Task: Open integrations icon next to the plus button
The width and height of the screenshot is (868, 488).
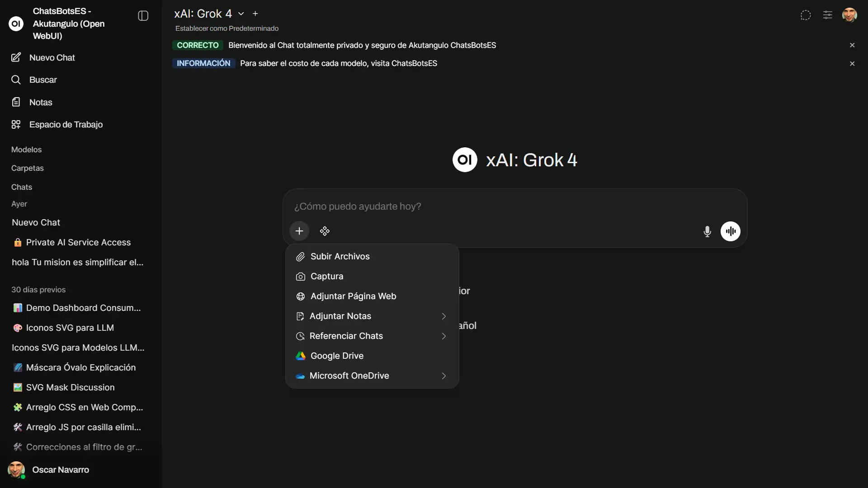Action: point(325,231)
